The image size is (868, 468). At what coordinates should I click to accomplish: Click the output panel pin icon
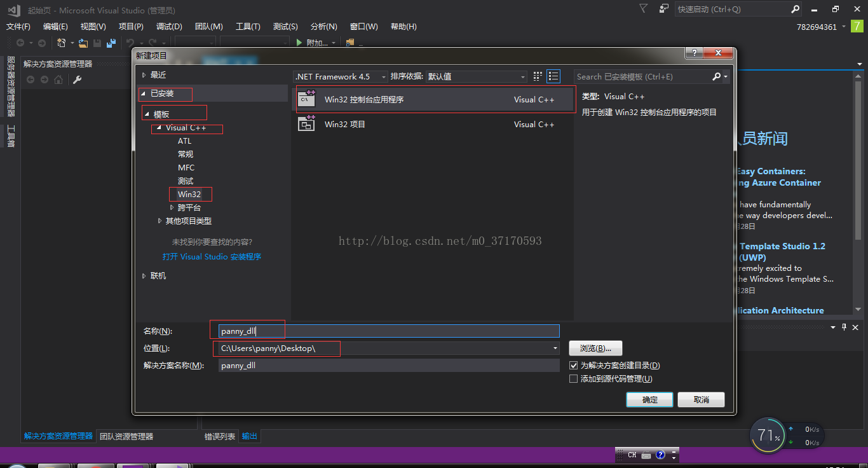pyautogui.click(x=844, y=327)
